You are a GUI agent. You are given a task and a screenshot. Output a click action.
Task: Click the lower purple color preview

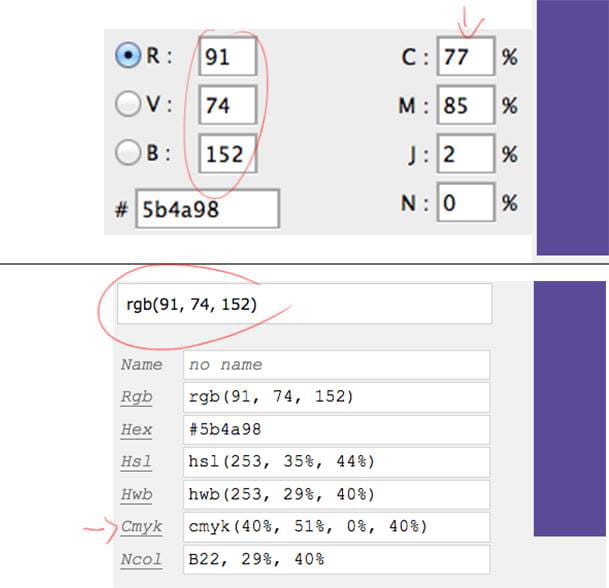tap(570, 409)
